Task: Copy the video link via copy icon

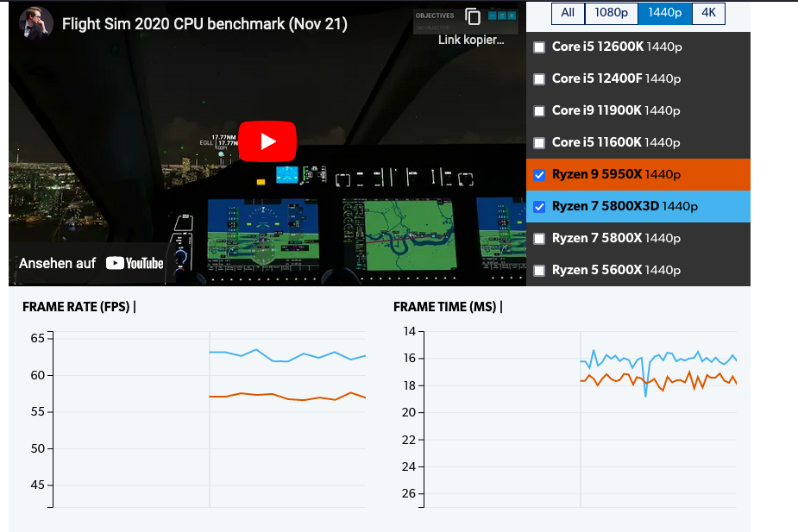Action: (x=472, y=16)
